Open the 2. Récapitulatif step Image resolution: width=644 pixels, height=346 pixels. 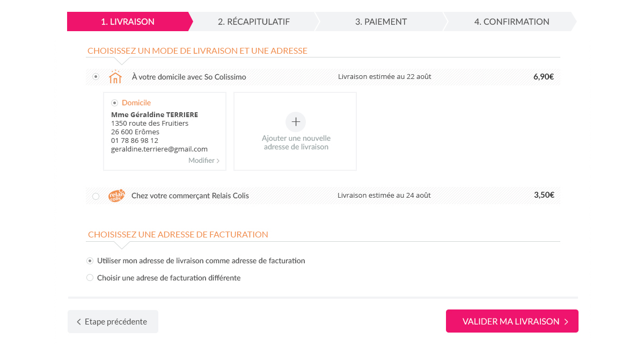[253, 21]
